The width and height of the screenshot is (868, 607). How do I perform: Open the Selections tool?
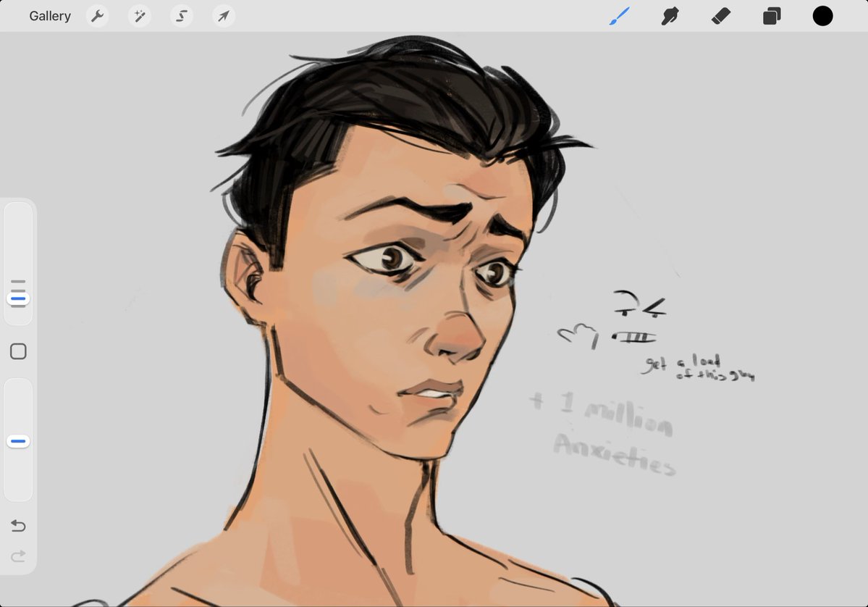[181, 15]
